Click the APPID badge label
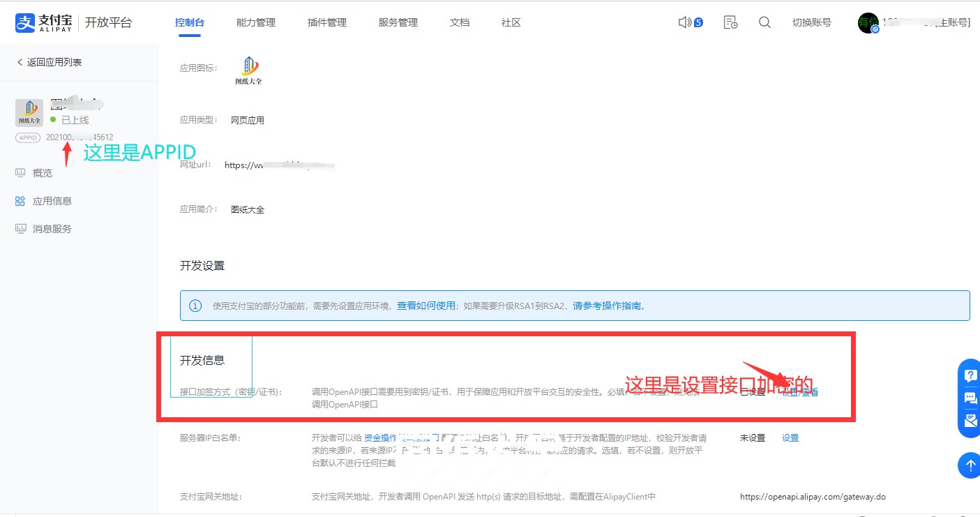Viewport: 980px width, 517px height. click(x=28, y=137)
